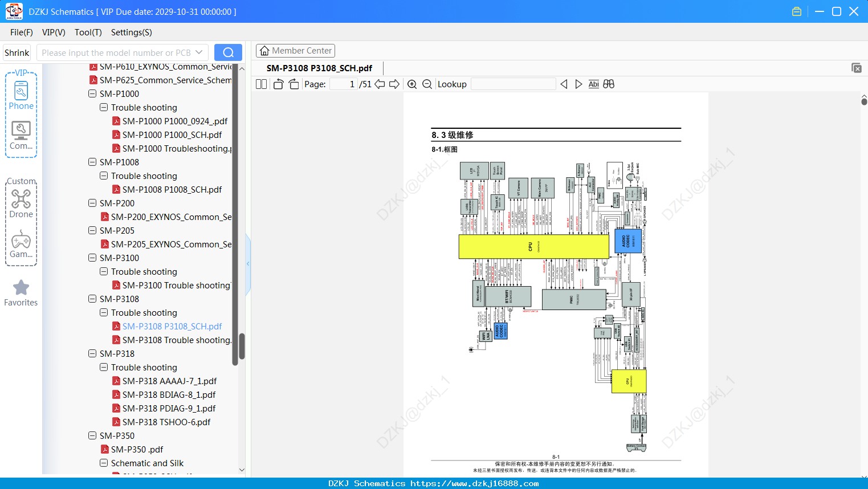Select the Game console category icon
Screen dimensions: 868x489
[x=21, y=244]
